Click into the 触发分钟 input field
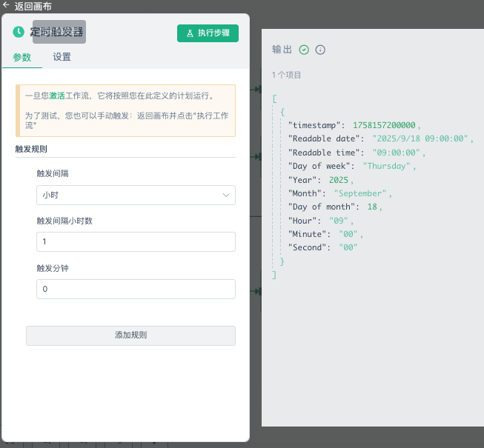 coord(136,289)
